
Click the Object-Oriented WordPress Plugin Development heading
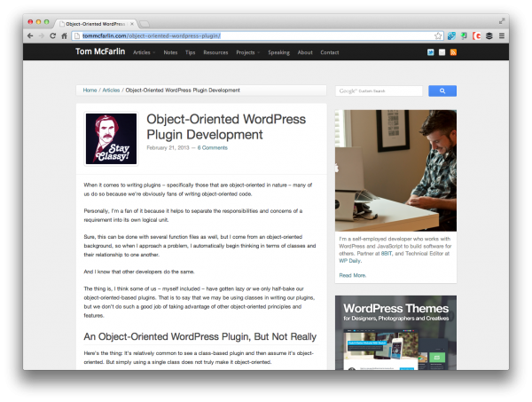point(226,127)
